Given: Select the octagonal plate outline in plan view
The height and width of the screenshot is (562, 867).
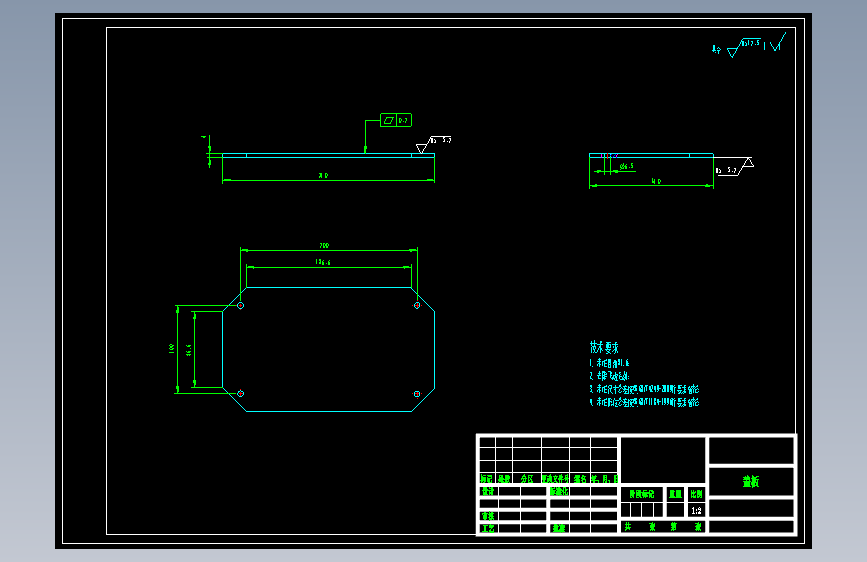Looking at the screenshot, I should (328, 350).
